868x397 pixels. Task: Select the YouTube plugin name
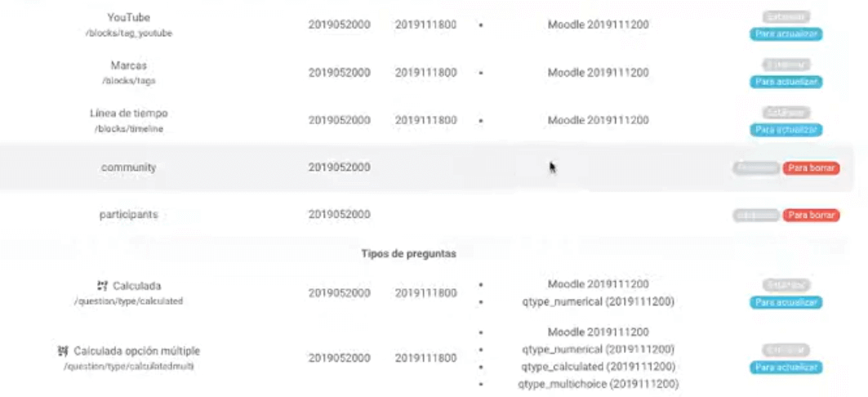[x=128, y=18]
